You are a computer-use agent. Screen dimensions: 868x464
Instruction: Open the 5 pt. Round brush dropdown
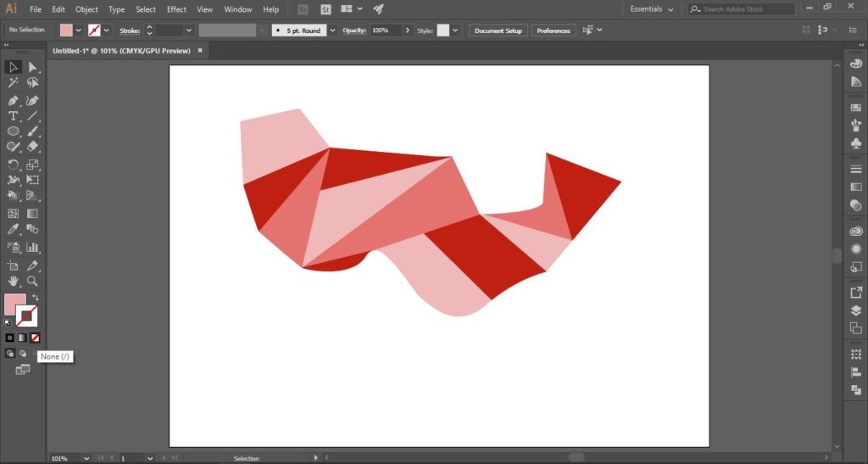332,31
